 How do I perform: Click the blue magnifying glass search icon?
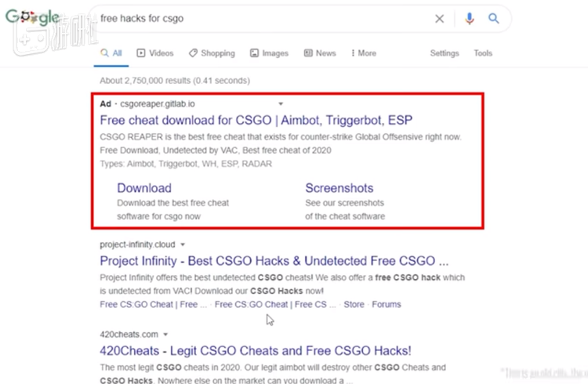pyautogui.click(x=494, y=19)
